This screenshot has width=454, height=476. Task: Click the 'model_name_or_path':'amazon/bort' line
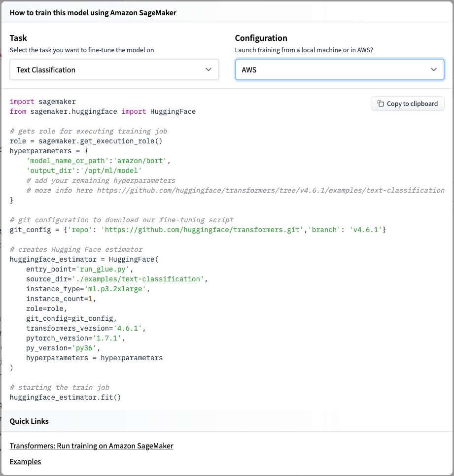coord(99,161)
